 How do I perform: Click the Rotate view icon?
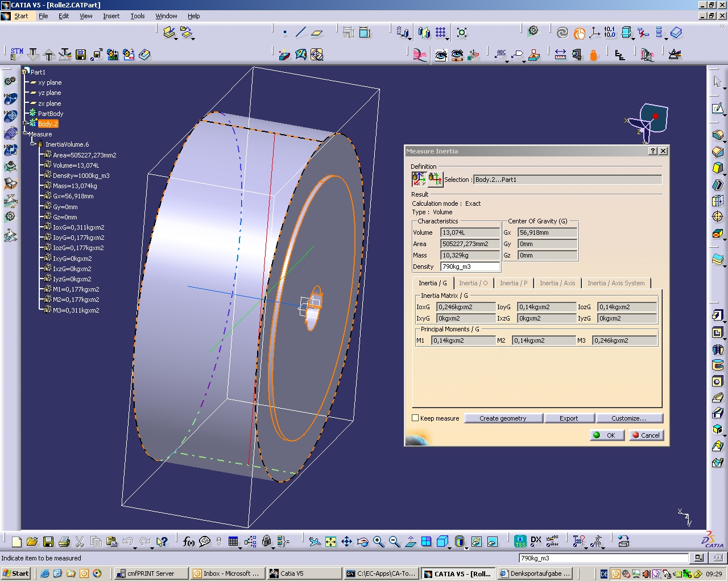363,542
